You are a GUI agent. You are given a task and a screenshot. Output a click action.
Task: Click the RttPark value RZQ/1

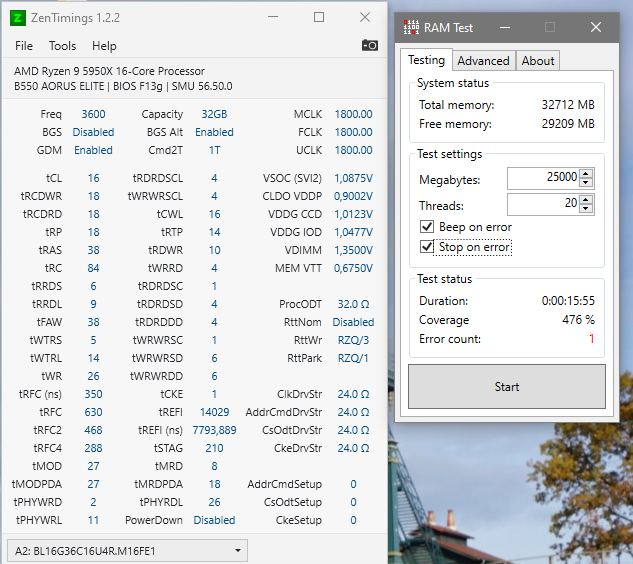353,358
